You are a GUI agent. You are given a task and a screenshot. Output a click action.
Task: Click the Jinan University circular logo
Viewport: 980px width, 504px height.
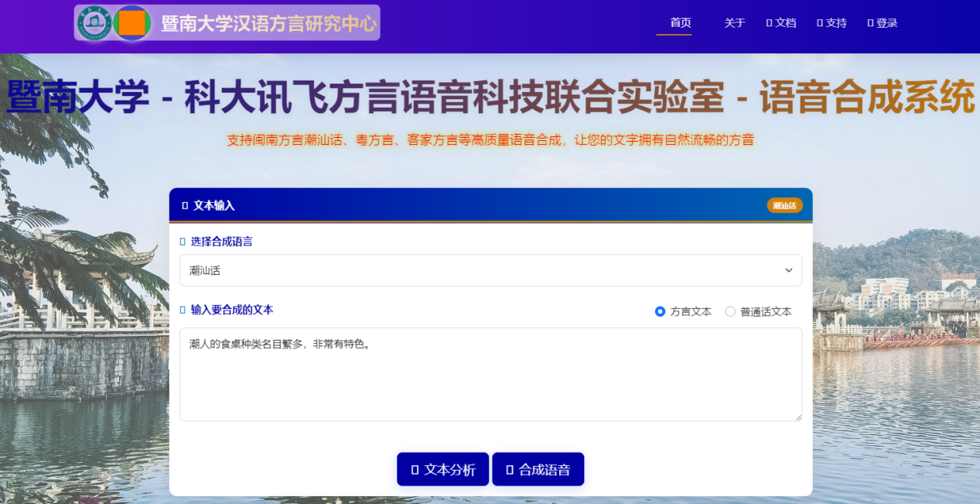coord(94,23)
